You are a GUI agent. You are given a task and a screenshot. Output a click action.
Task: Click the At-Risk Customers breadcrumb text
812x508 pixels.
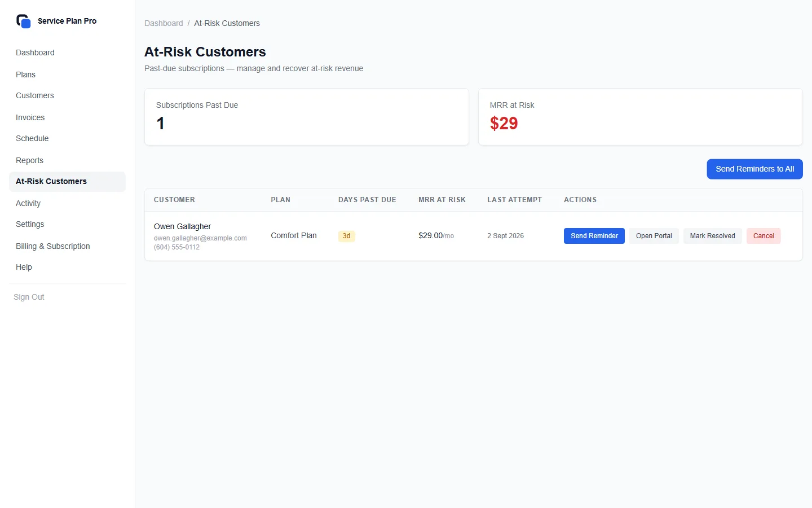click(x=227, y=23)
